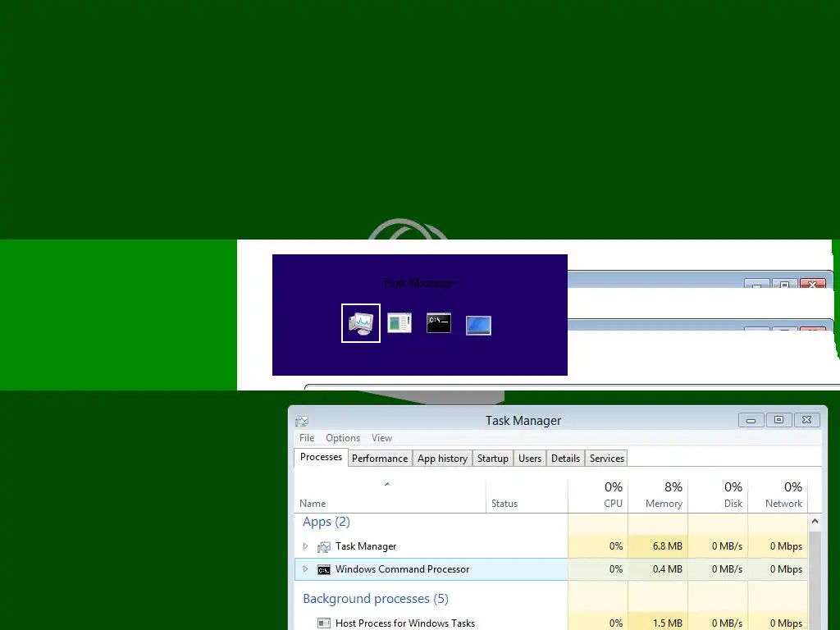
Task: Click the Task Manager row icon
Action: pos(323,546)
